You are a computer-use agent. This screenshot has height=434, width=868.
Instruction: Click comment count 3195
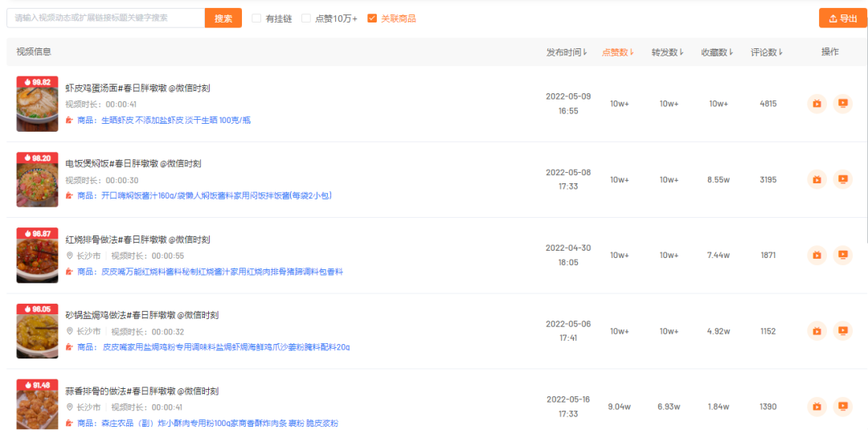768,179
